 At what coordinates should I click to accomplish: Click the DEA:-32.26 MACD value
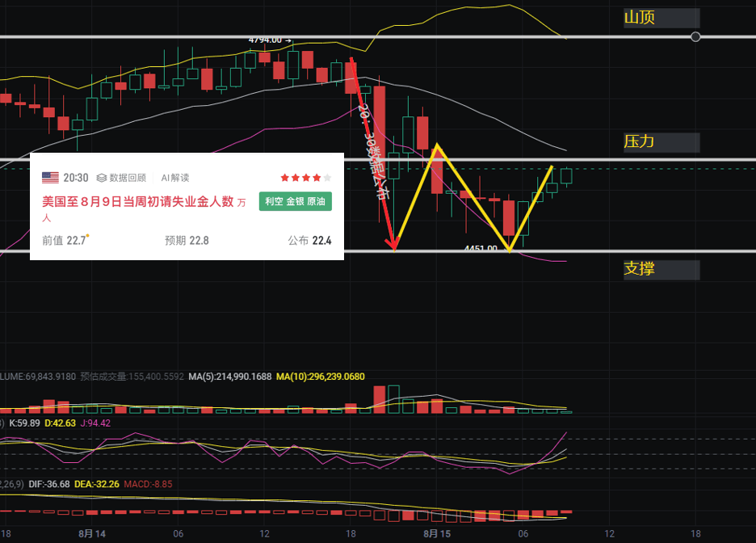point(96,484)
